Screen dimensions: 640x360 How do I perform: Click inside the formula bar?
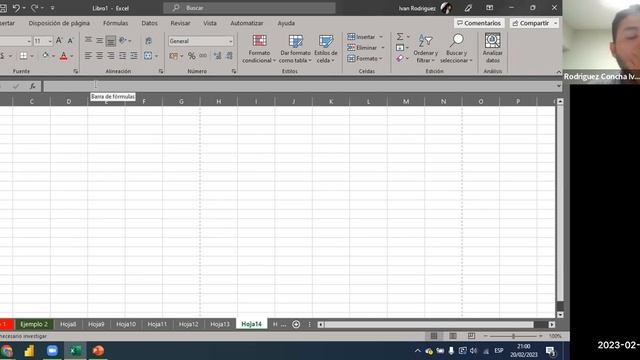point(299,86)
